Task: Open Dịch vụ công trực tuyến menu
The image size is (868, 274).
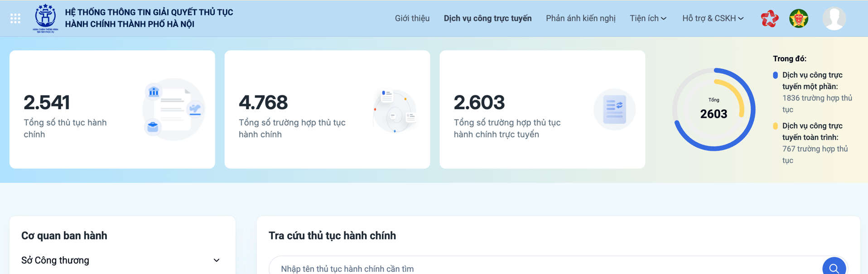Action: [487, 19]
